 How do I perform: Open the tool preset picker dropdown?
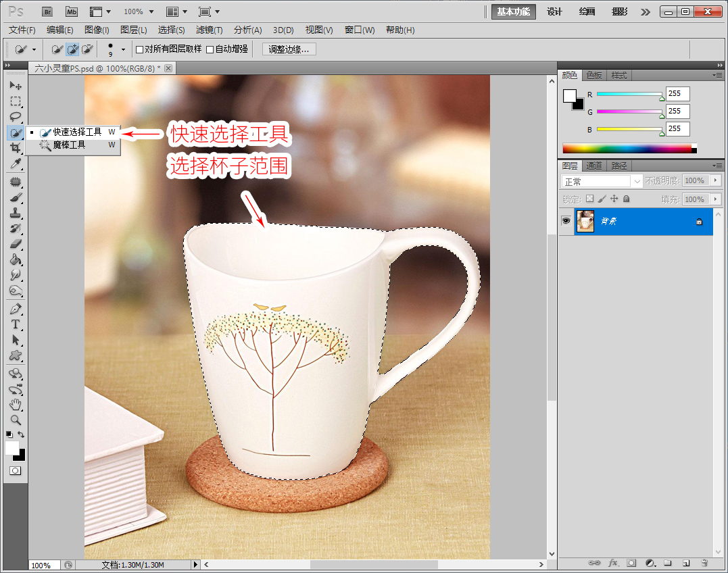click(34, 49)
